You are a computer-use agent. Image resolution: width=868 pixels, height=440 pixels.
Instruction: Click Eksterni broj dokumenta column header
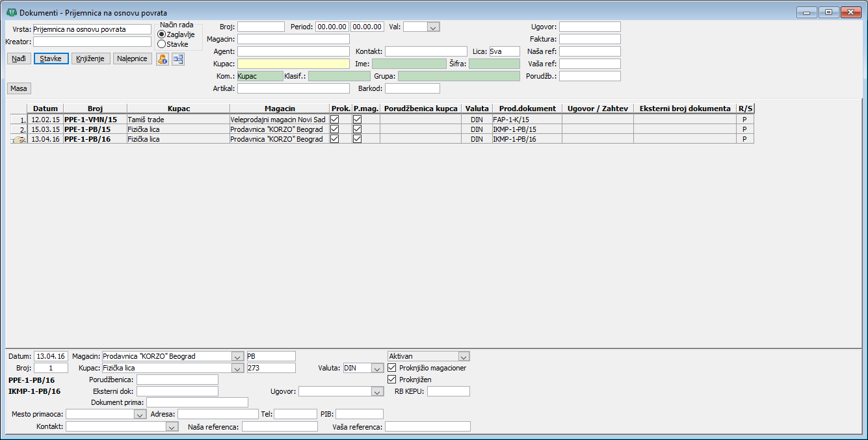click(685, 109)
